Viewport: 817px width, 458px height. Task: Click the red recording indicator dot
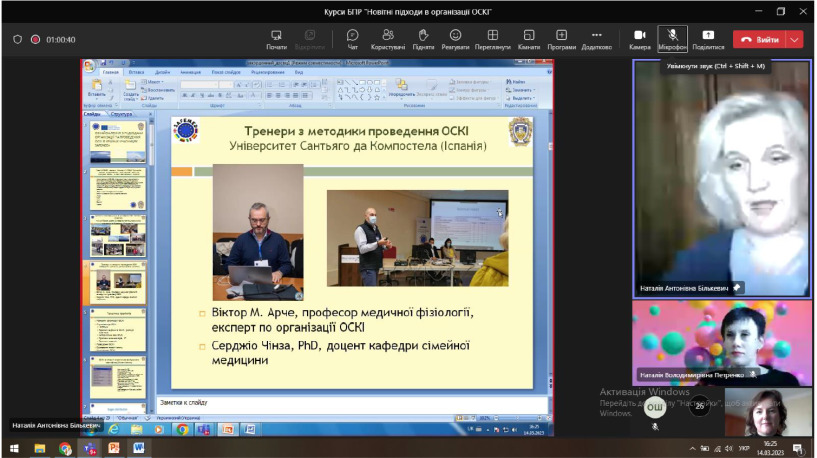(35, 39)
